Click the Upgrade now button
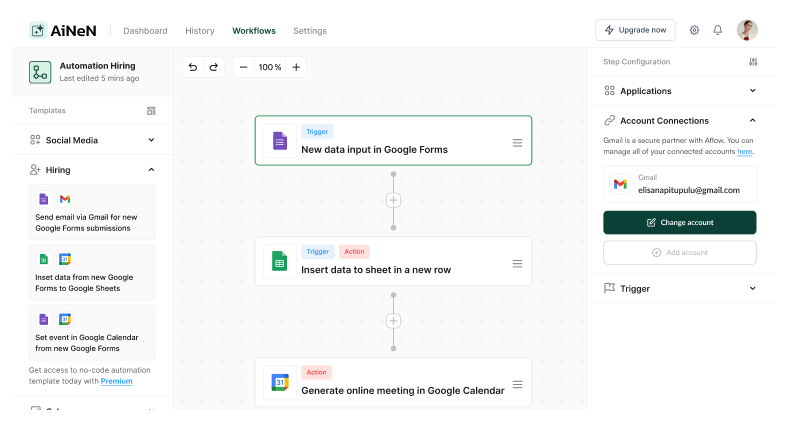Image resolution: width=787 pixels, height=422 pixels. tap(635, 30)
